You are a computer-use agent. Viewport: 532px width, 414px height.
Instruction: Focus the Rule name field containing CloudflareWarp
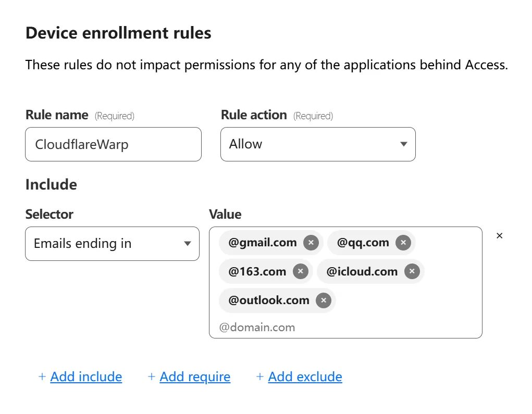point(113,144)
